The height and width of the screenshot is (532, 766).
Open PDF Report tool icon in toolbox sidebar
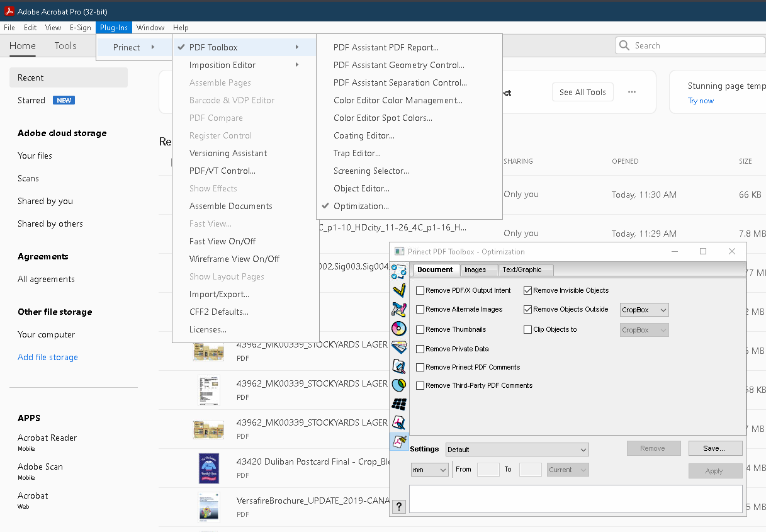coord(399,271)
